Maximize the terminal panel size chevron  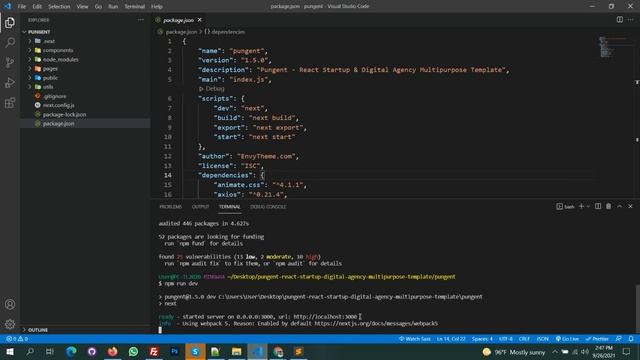[620, 207]
